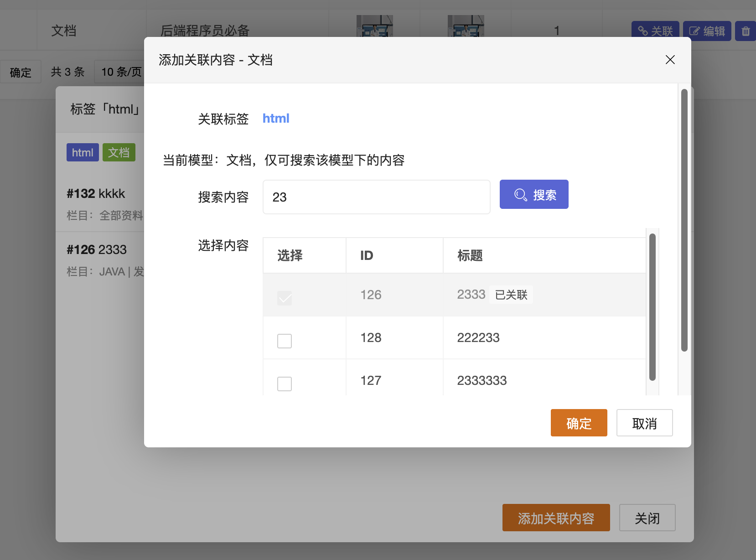Viewport: 756px width, 560px height.
Task: Open item #126 2333 in background list
Action: tap(97, 249)
